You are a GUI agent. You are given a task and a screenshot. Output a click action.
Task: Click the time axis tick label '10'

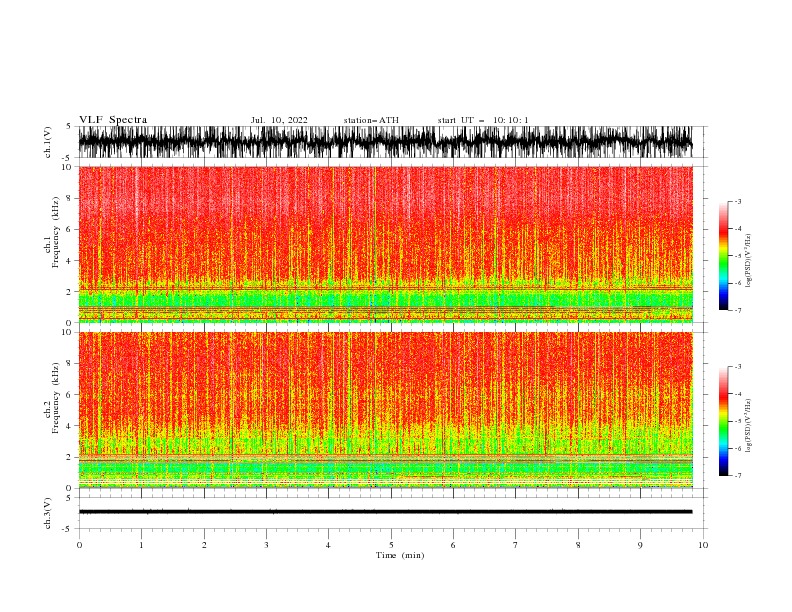[x=703, y=545]
